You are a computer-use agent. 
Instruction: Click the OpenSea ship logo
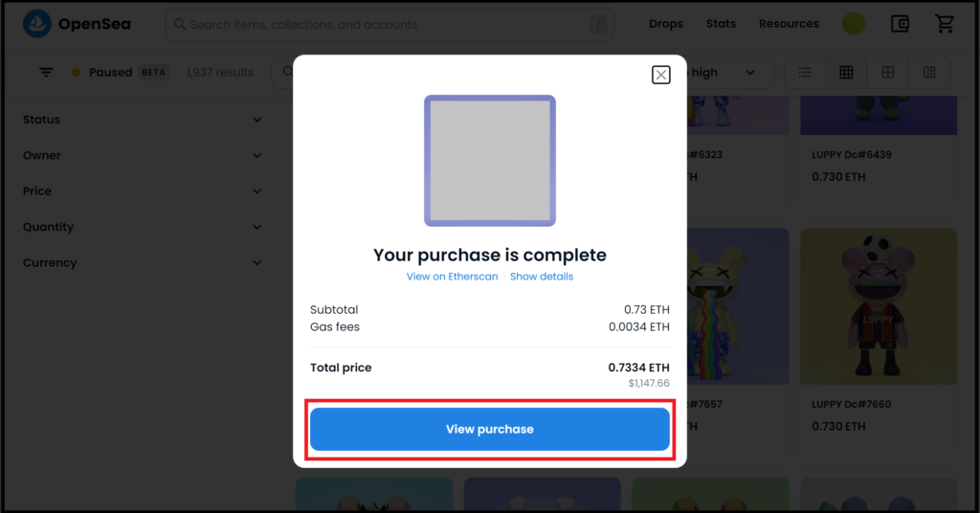tap(37, 24)
